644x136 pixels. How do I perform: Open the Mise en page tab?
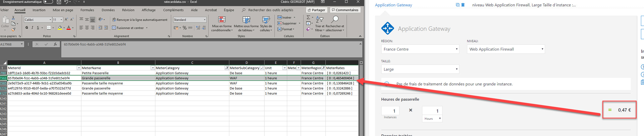pos(63,10)
